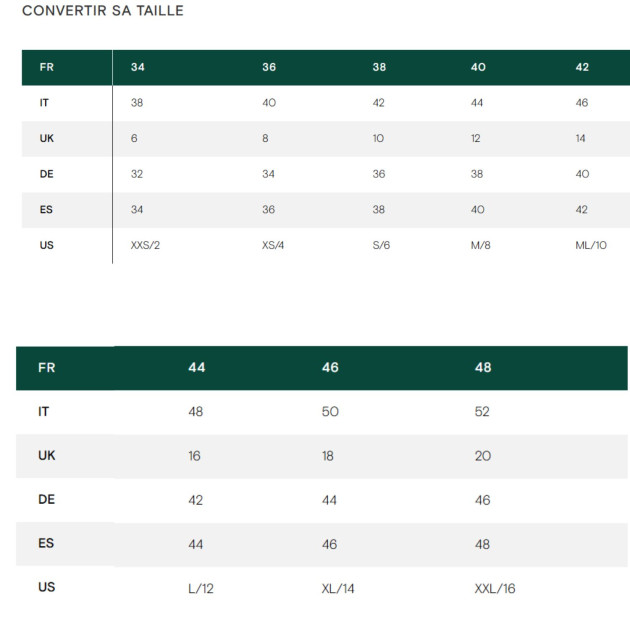Select the ML/10 US size cell
Viewport: 630px width, 630px height.
coord(590,245)
